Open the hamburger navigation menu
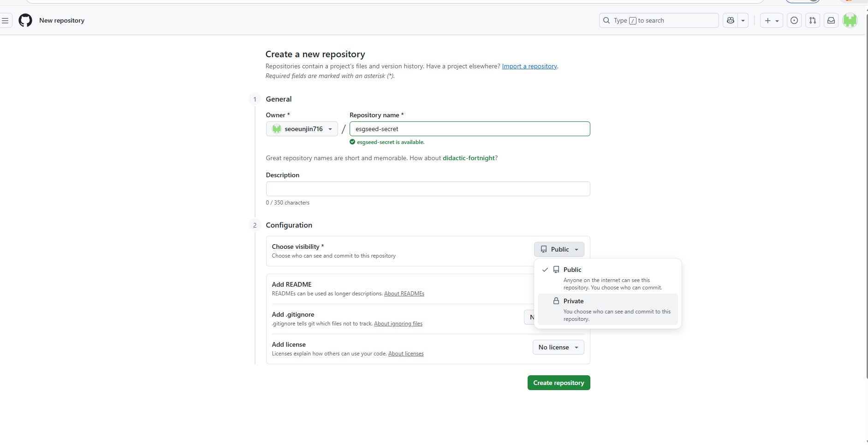This screenshot has width=868, height=445. (5, 20)
